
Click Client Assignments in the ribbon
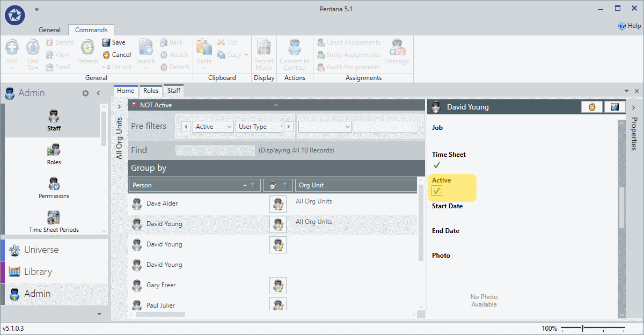point(348,42)
